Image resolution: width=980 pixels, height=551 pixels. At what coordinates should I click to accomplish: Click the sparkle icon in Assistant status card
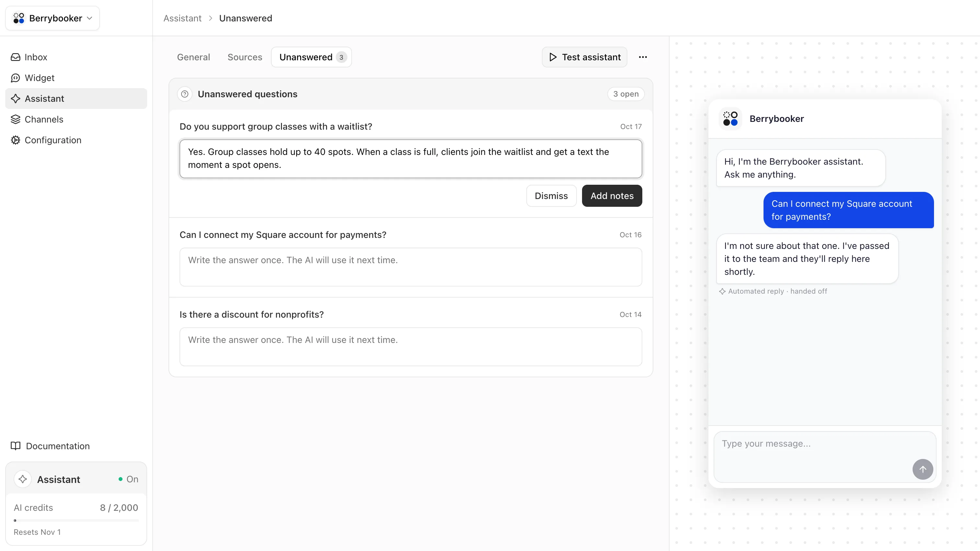23,479
